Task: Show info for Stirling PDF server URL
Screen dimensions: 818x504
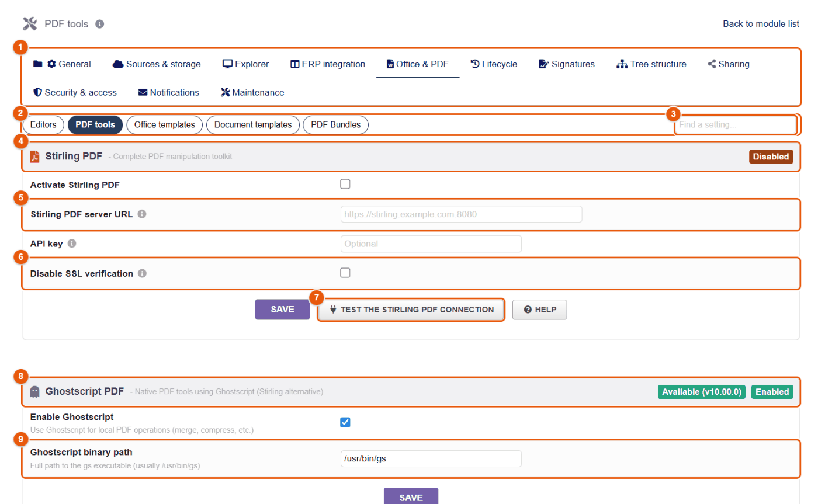Action: (142, 214)
